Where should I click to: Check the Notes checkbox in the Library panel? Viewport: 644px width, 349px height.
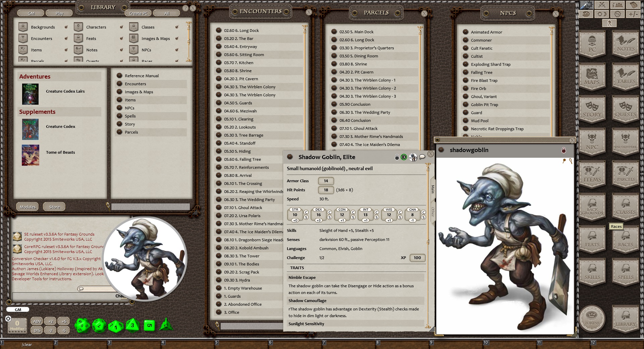[121, 50]
